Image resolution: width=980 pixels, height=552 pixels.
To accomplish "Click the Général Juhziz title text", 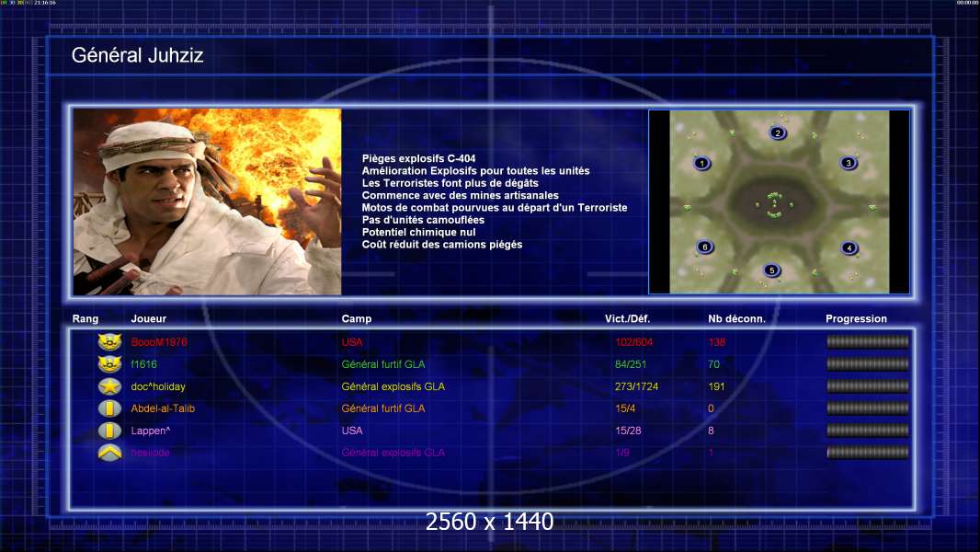I will [x=138, y=55].
